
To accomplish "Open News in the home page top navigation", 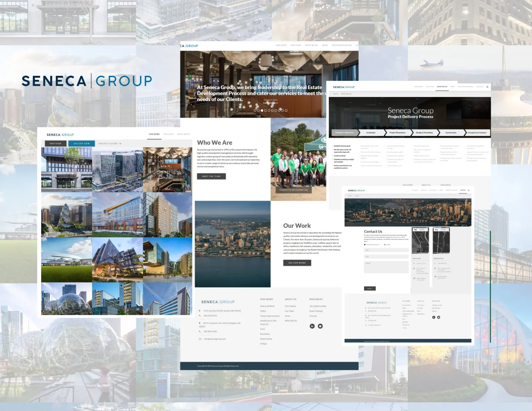I will 325,45.
